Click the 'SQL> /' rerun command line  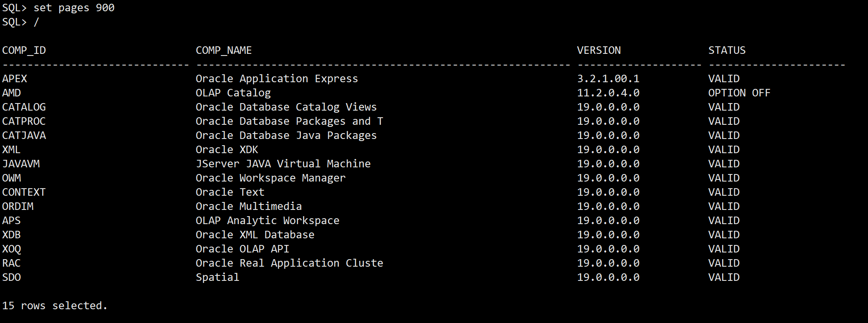(21, 22)
